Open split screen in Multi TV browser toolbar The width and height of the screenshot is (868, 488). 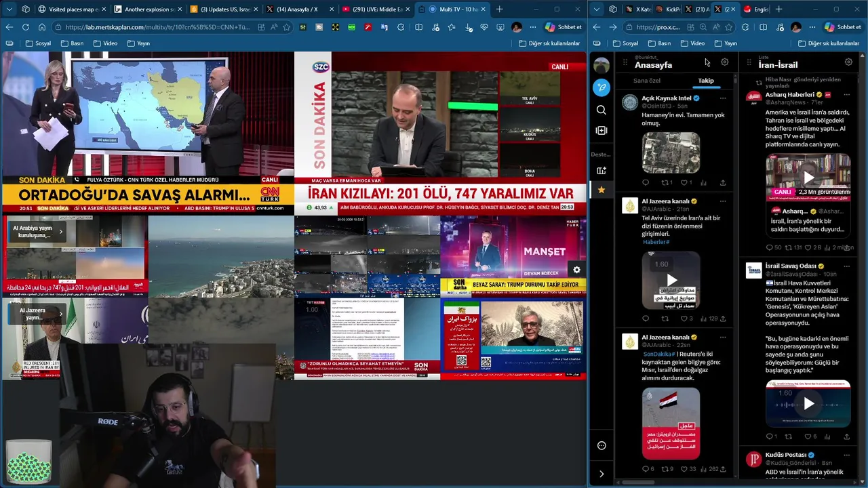[x=418, y=27]
